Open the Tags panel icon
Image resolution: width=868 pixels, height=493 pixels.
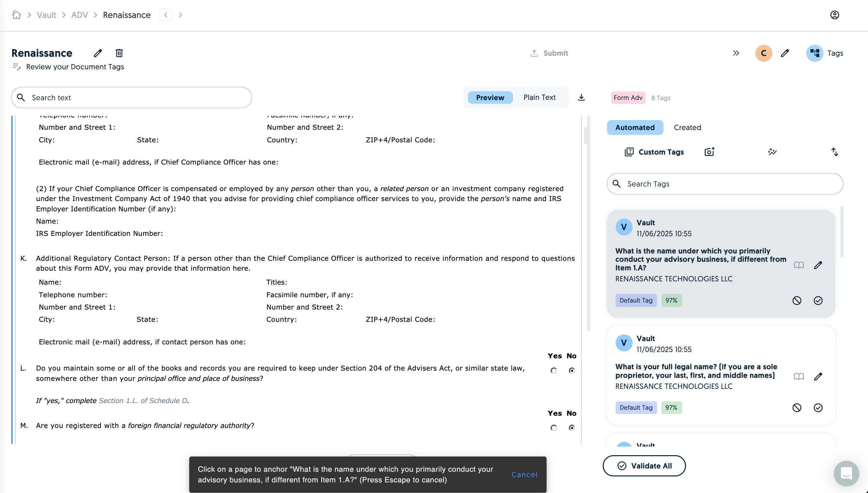(x=815, y=53)
